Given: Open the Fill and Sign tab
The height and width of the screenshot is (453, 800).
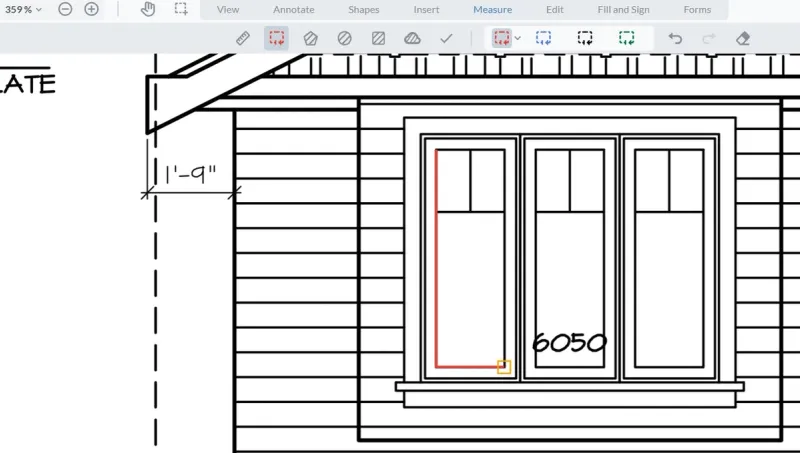Looking at the screenshot, I should (x=623, y=10).
